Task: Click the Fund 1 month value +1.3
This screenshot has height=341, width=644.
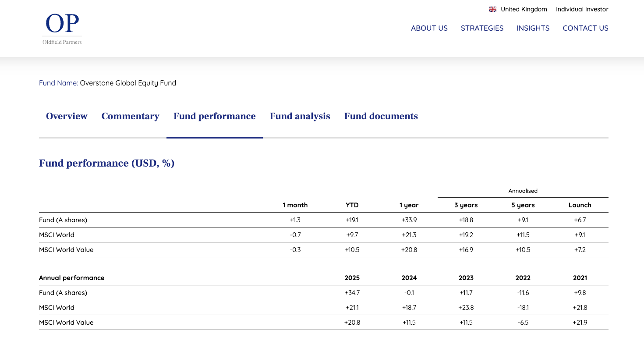Action: pos(295,220)
